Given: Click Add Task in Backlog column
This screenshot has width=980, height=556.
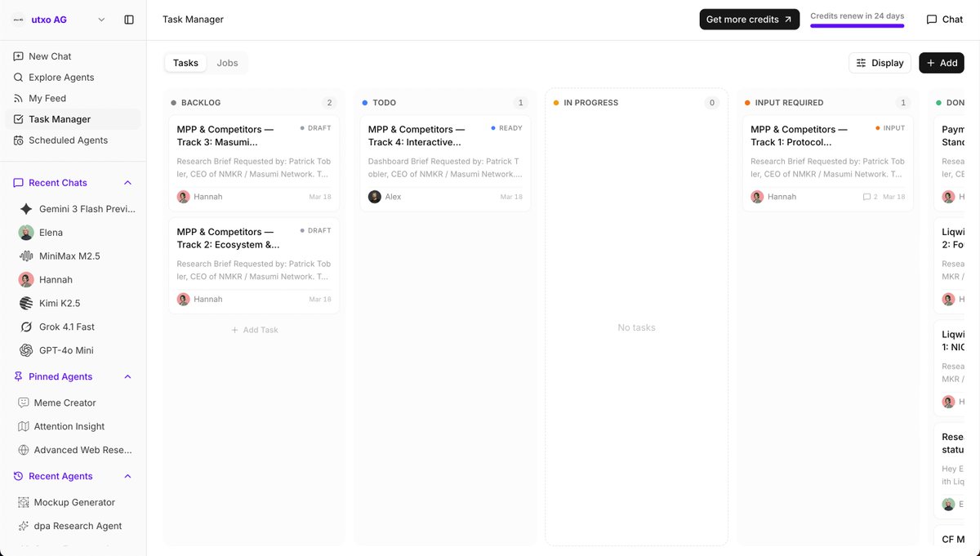Looking at the screenshot, I should [x=254, y=330].
